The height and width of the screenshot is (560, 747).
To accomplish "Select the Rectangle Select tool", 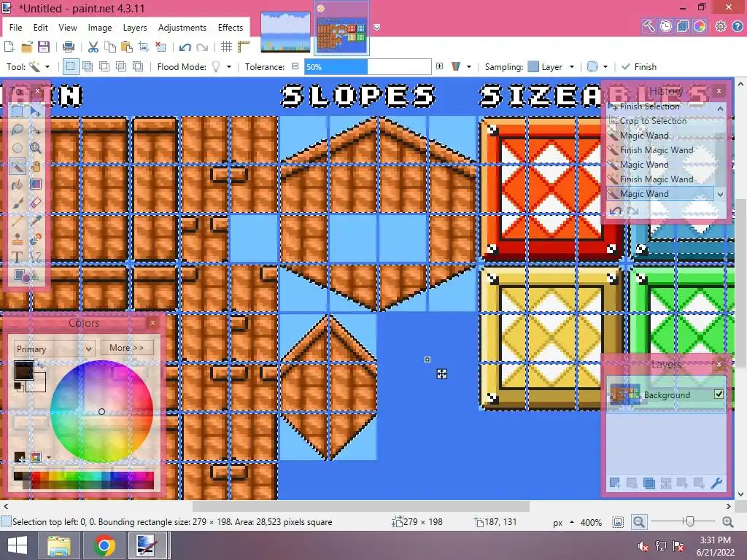I will [18, 112].
